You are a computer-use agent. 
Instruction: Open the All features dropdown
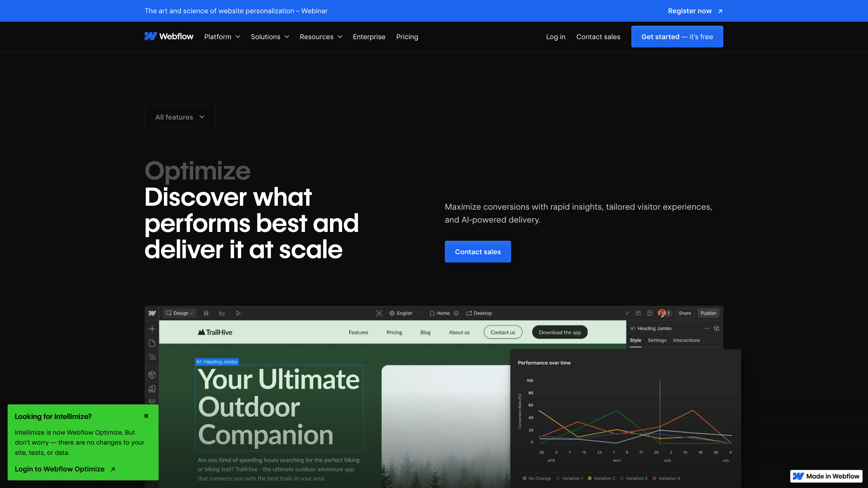point(180,117)
